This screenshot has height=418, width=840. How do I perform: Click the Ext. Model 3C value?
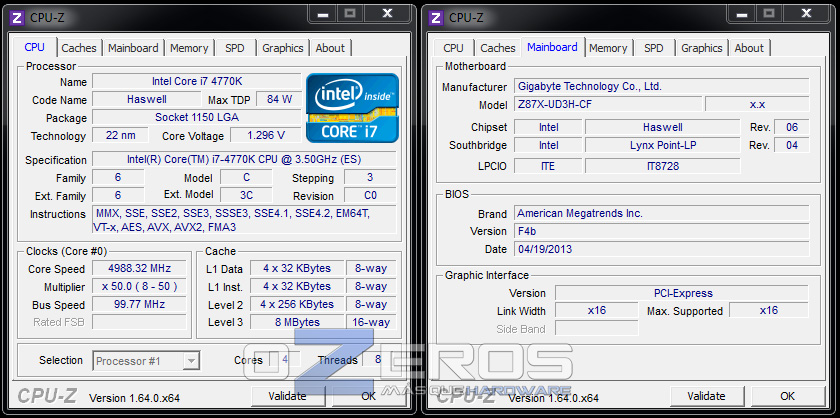point(246,195)
